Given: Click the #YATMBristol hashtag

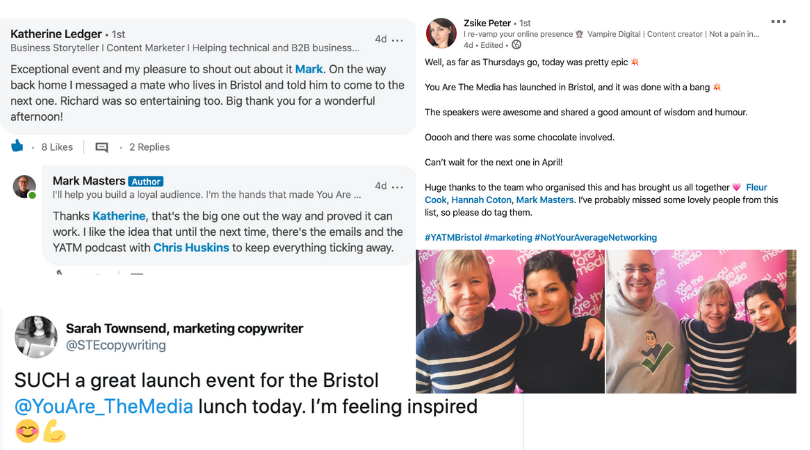Looking at the screenshot, I should coord(453,238).
